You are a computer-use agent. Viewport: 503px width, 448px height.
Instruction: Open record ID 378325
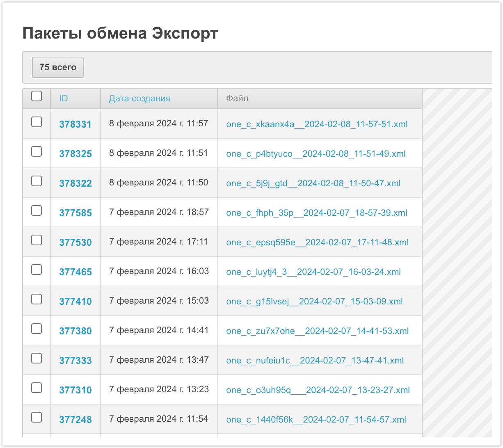(x=75, y=154)
